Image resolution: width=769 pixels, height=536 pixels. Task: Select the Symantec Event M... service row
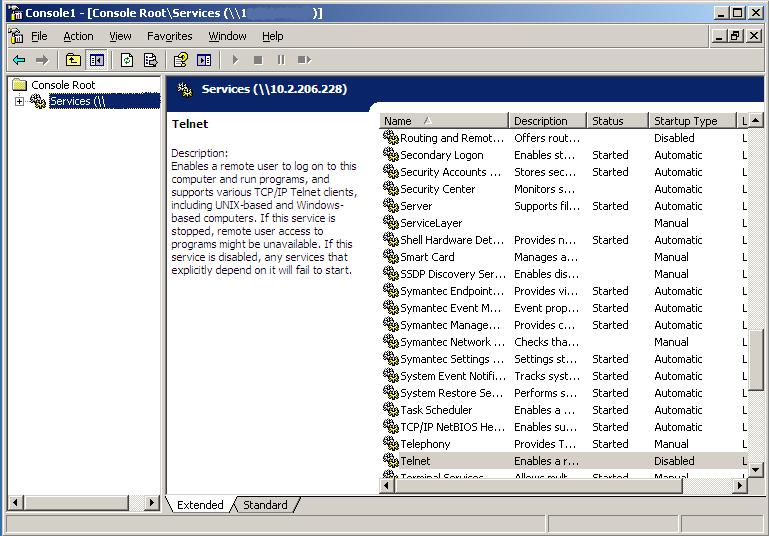[563, 307]
